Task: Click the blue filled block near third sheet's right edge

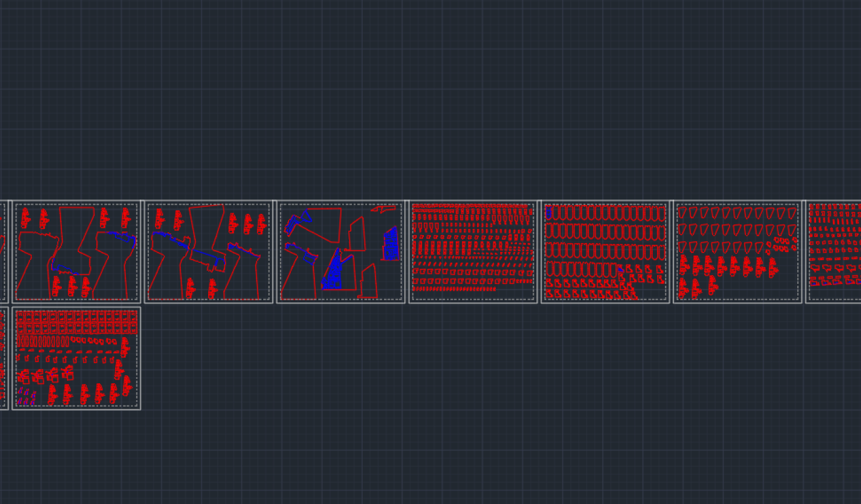Action: (x=390, y=244)
